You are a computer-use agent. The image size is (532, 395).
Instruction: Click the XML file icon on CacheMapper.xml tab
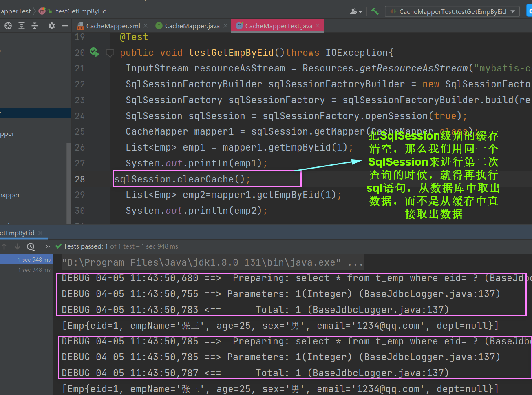(81, 26)
